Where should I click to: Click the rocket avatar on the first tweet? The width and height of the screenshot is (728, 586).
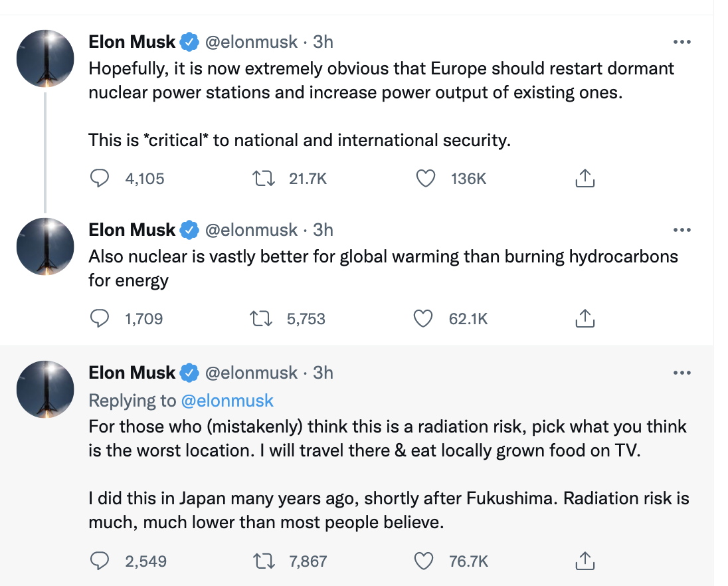coord(45,58)
